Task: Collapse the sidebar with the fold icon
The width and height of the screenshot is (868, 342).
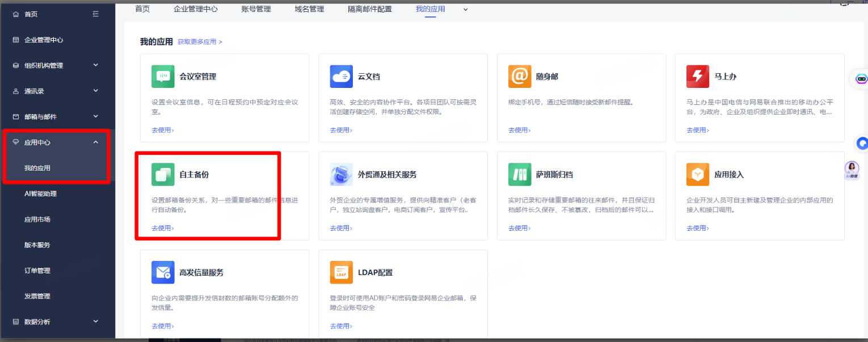Action: (x=95, y=14)
